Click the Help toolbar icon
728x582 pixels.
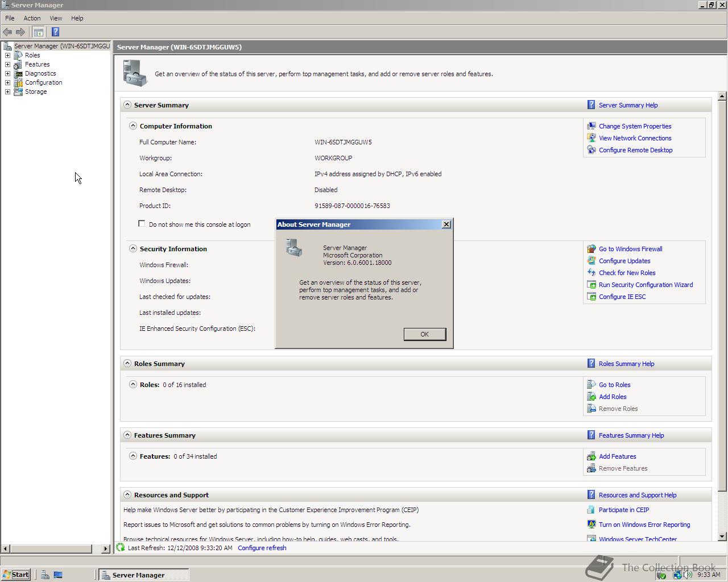[55, 32]
